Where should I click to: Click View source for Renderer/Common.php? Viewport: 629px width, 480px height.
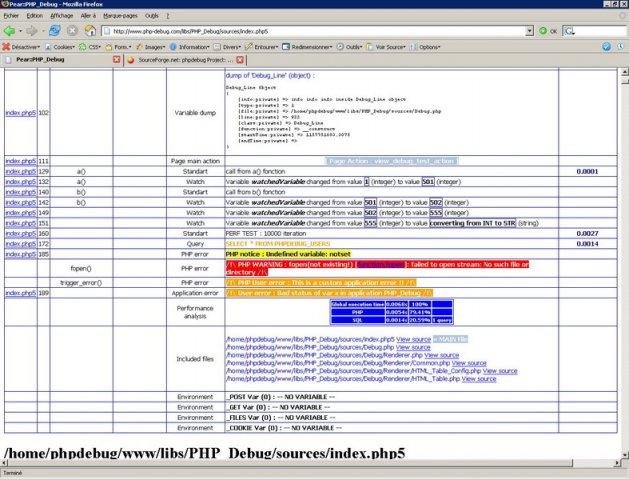(x=469, y=363)
